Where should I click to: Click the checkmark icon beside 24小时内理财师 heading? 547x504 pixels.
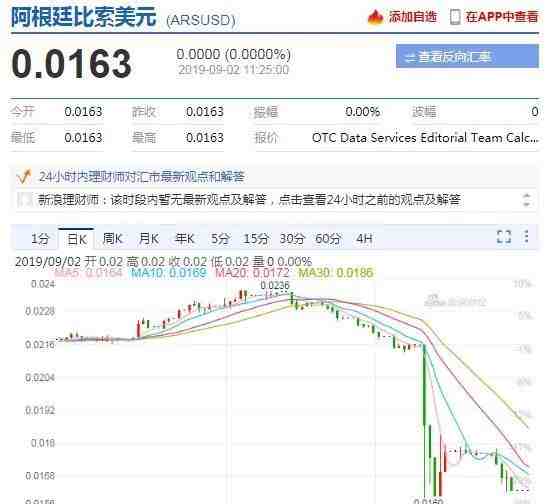tap(24, 177)
